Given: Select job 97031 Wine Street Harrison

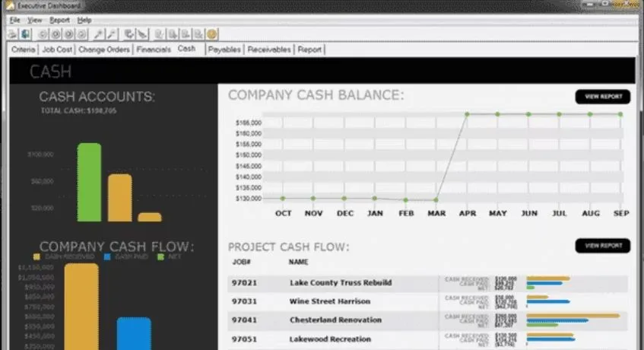Looking at the screenshot, I should click(427, 301).
